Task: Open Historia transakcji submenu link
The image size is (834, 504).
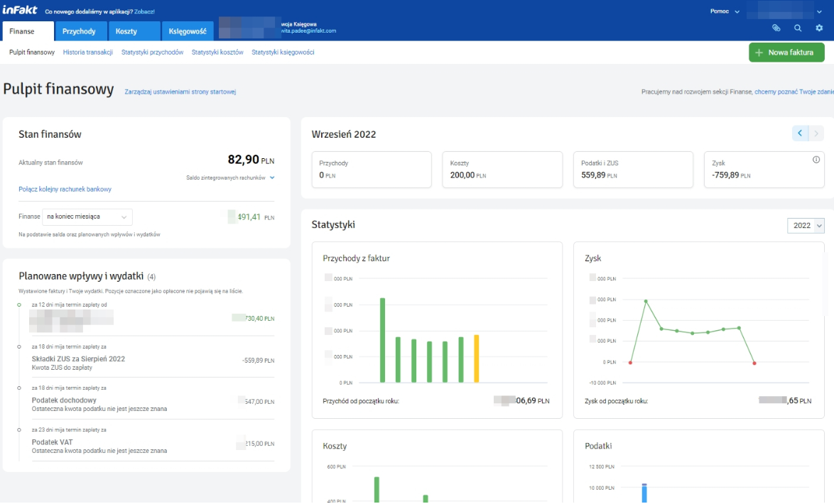Action: point(88,53)
